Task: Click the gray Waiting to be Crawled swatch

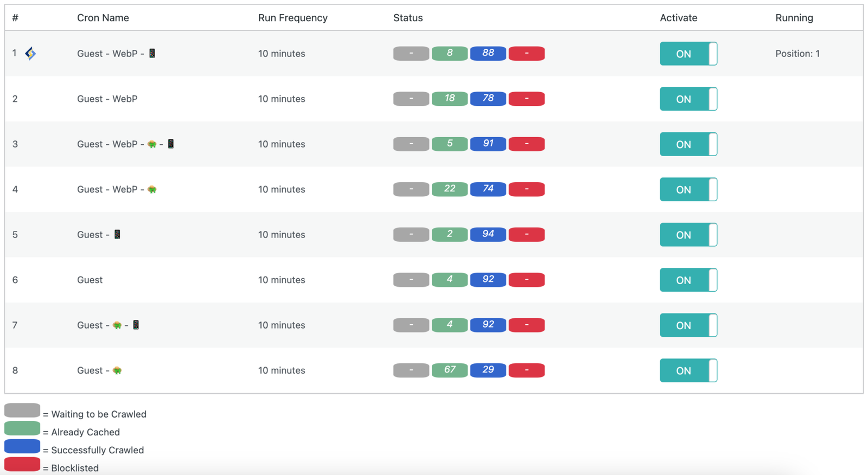Action: click(22, 410)
